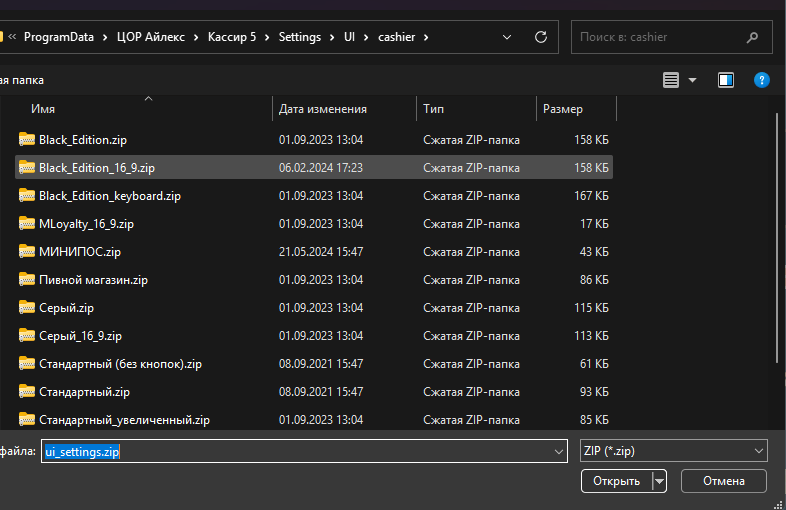
Task: Expand the file name suggestions dropdown
Action: (x=558, y=451)
